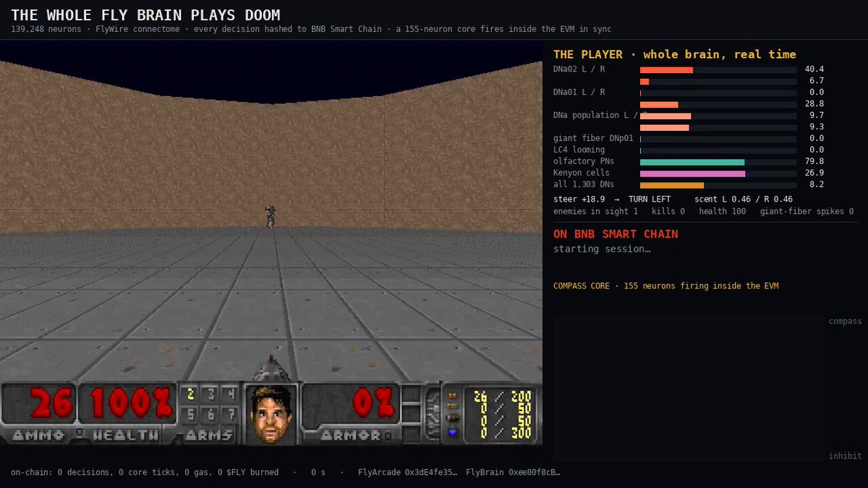Select arms slot 7 in the ARMS panel
The height and width of the screenshot is (488, 868).
231,414
